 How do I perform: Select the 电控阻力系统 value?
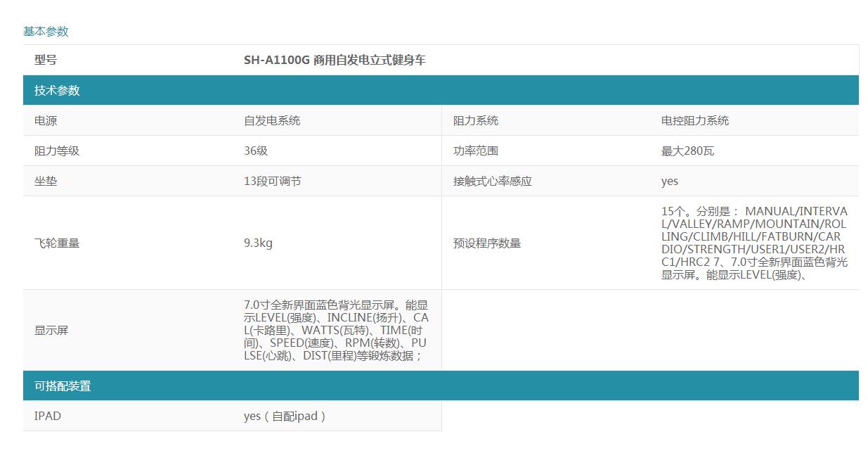694,120
